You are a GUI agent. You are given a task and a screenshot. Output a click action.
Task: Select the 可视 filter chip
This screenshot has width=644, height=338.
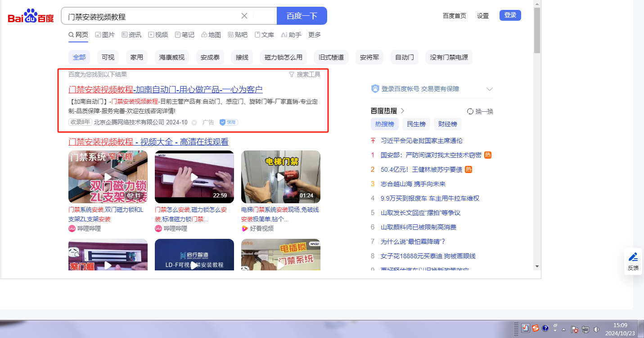(108, 57)
